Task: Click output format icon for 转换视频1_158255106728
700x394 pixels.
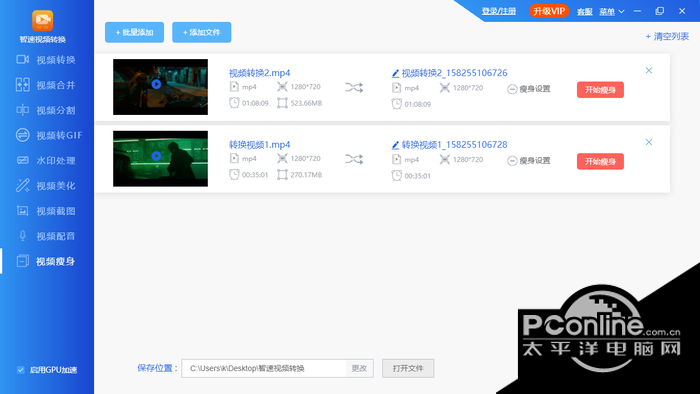Action: click(x=396, y=159)
